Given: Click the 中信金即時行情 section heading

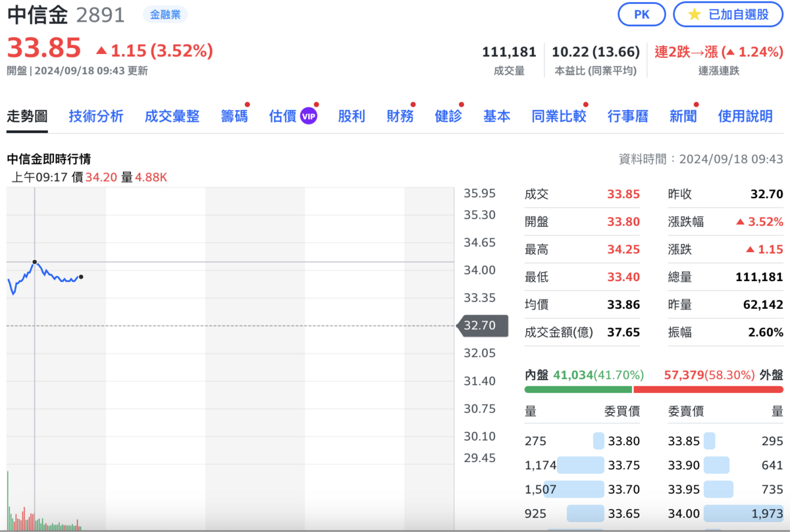Looking at the screenshot, I should (49, 159).
